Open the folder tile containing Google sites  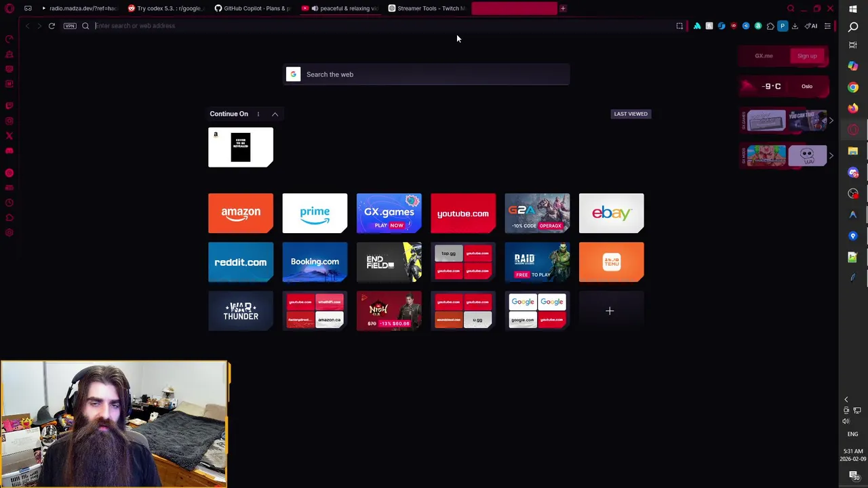pyautogui.click(x=537, y=310)
